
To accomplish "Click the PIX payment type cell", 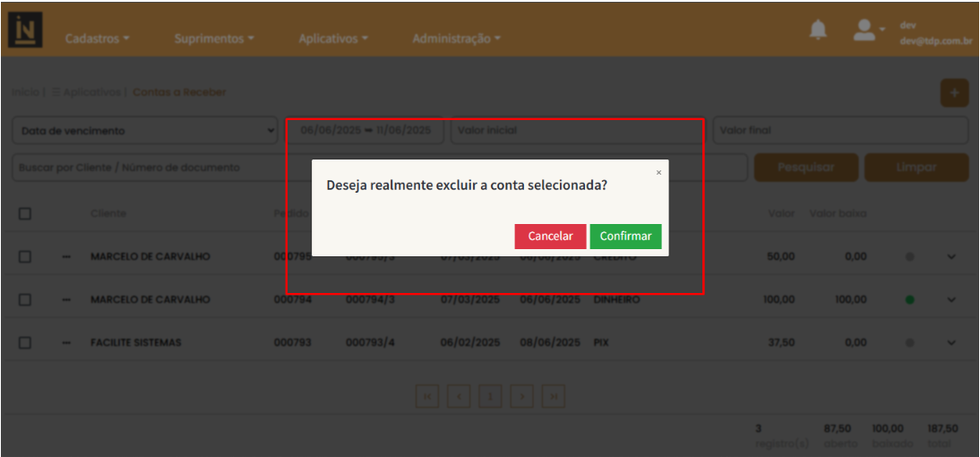I will [x=600, y=342].
